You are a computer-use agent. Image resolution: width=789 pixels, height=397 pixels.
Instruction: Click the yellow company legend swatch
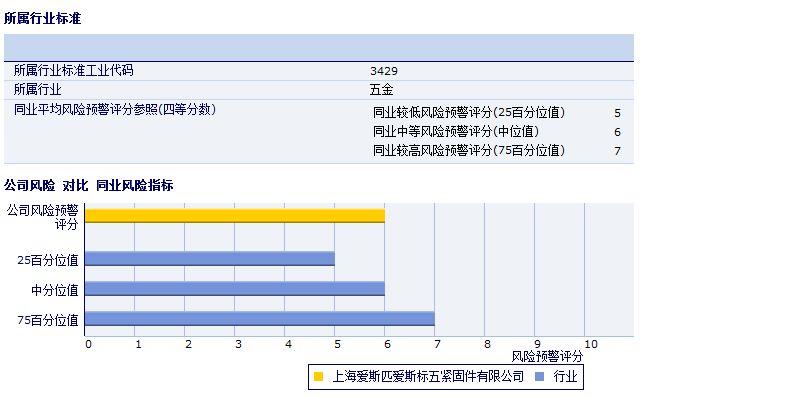point(318,376)
